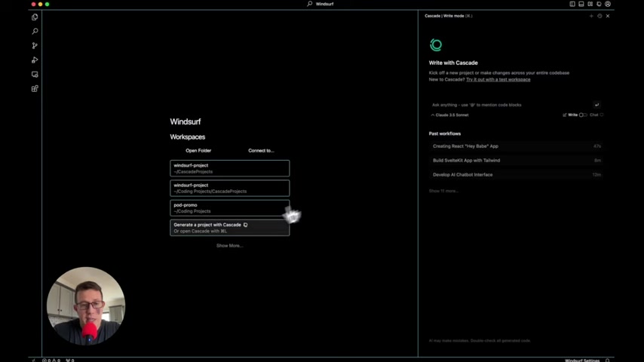644x362 pixels.
Task: Submit prompt with the enter arrow button
Action: click(596, 105)
